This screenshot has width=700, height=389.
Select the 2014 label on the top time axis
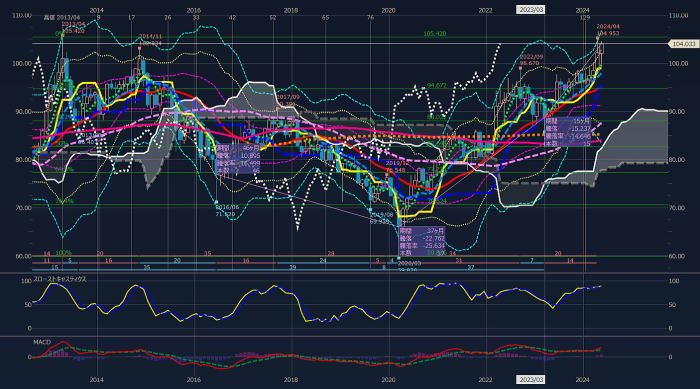tap(96, 10)
